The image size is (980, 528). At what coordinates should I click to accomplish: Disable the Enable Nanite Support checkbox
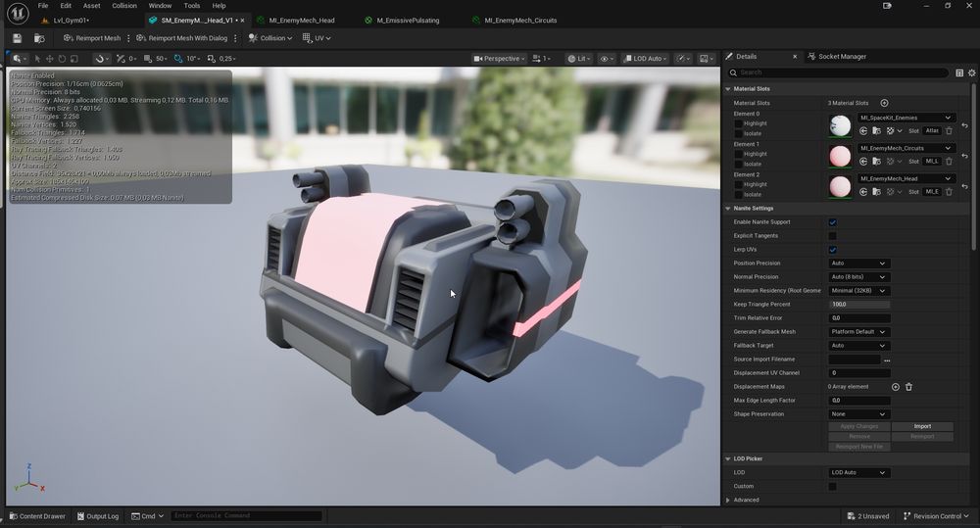pos(832,222)
